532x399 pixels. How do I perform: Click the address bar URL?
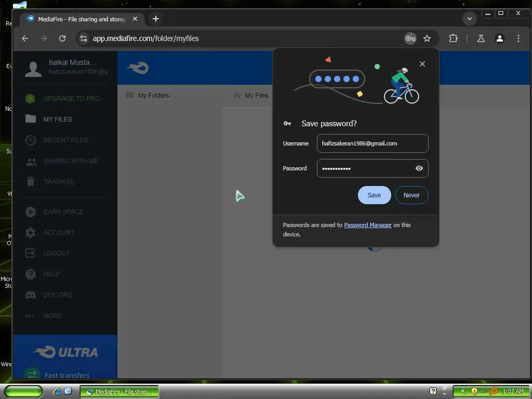tap(145, 38)
